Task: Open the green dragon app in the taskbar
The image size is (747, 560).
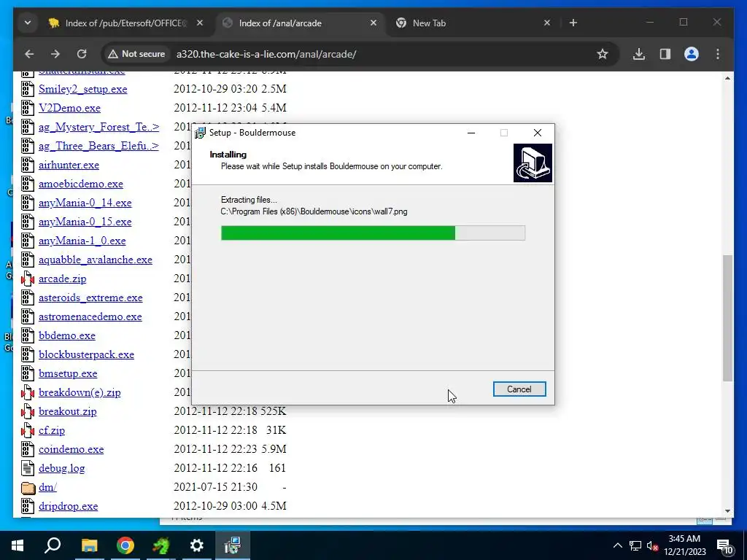Action: [x=161, y=545]
